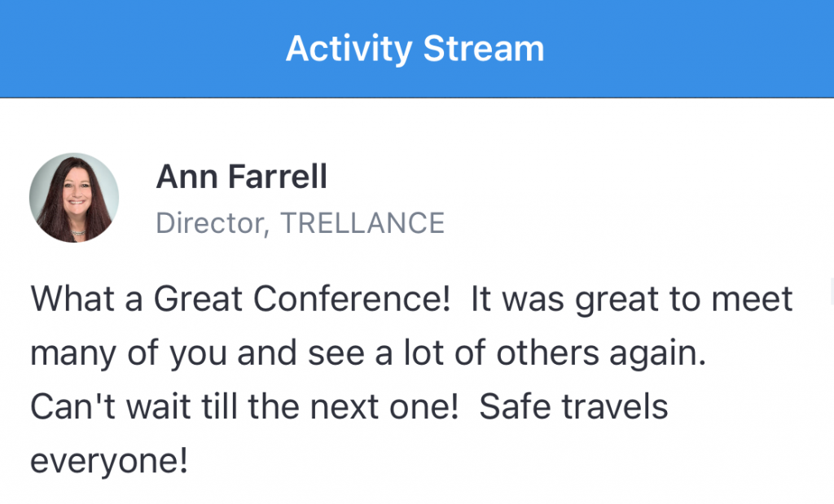
Task: Click the word "Director" in the subtitle
Action: pos(209,223)
